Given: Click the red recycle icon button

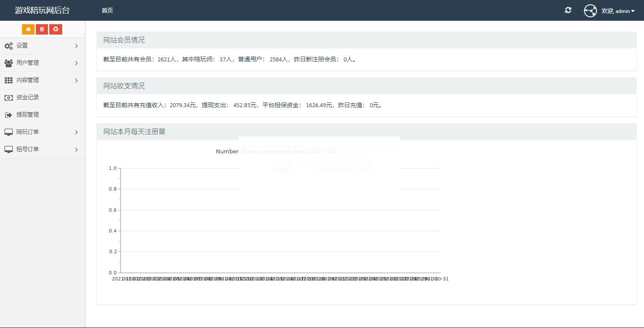Looking at the screenshot, I should pyautogui.click(x=56, y=29).
